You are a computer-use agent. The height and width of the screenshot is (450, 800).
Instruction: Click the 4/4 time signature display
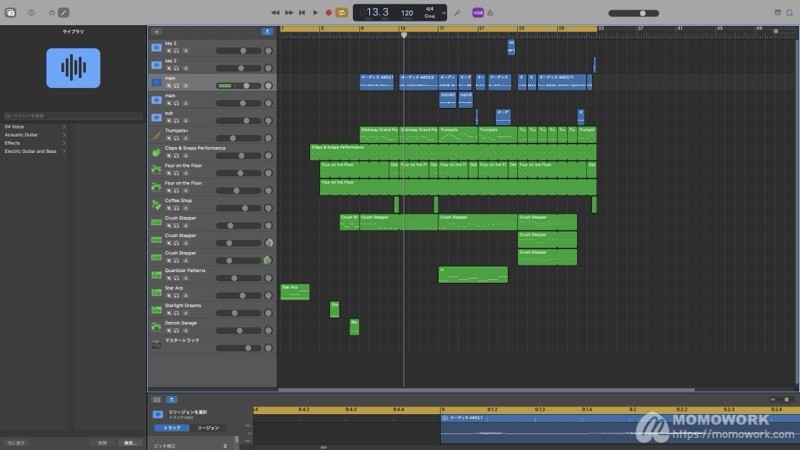(430, 9)
